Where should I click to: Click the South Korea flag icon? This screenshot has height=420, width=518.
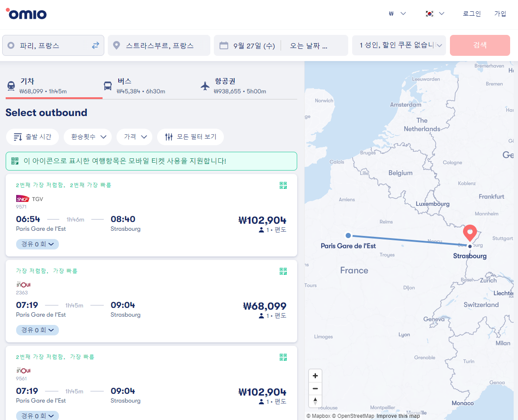[429, 14]
